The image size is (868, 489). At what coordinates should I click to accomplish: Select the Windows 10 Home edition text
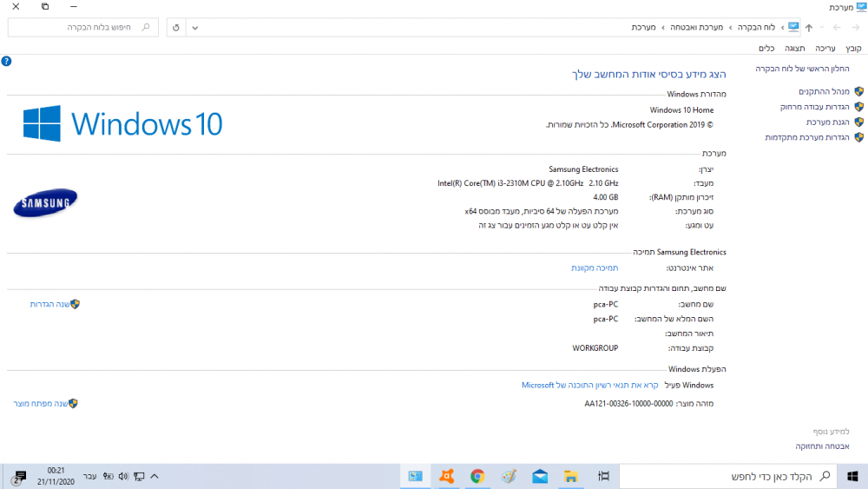tap(681, 110)
